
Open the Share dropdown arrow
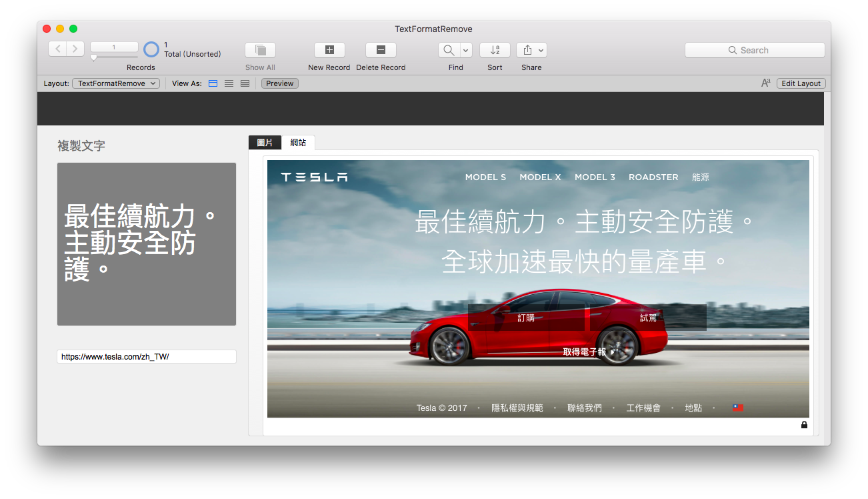coord(541,50)
